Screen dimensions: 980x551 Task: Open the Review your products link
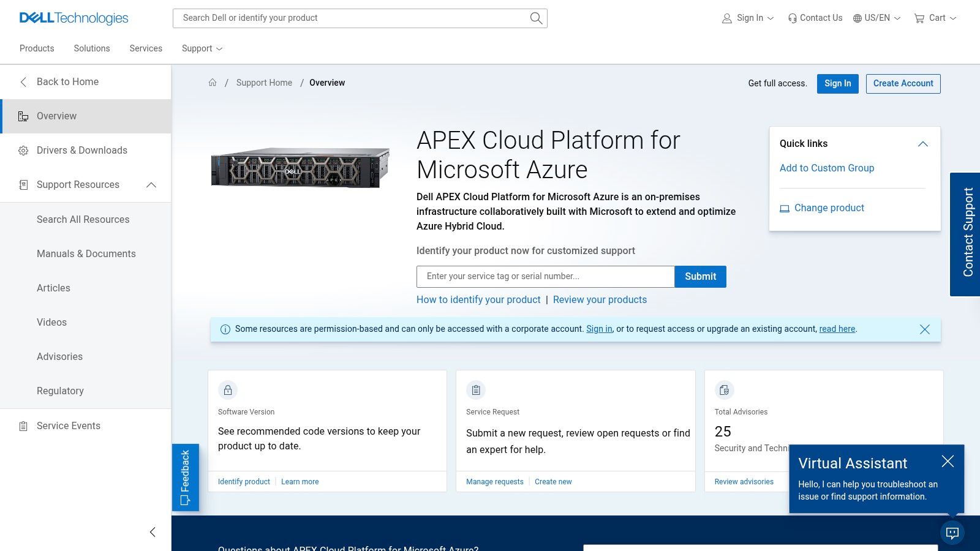600,299
